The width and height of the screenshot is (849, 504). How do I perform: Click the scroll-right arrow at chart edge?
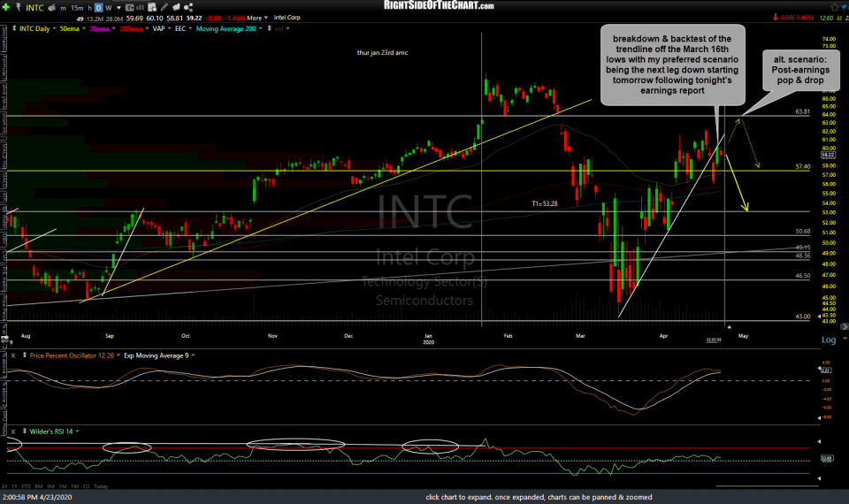click(844, 326)
